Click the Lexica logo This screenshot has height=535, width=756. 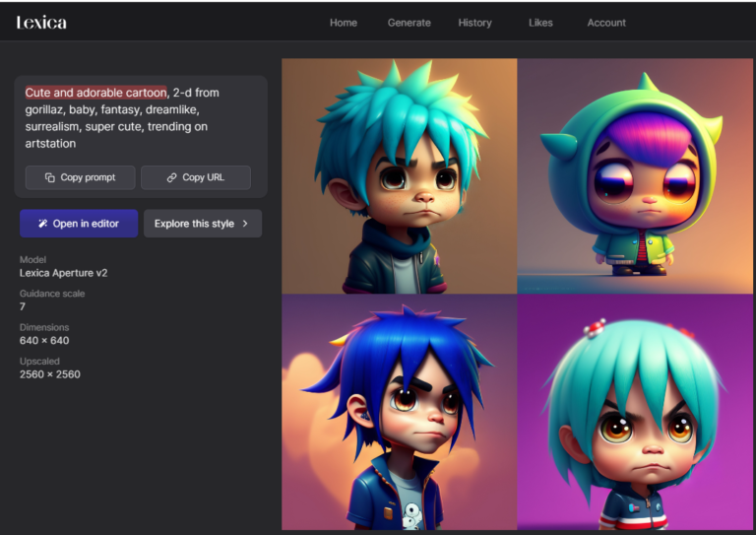tap(41, 22)
